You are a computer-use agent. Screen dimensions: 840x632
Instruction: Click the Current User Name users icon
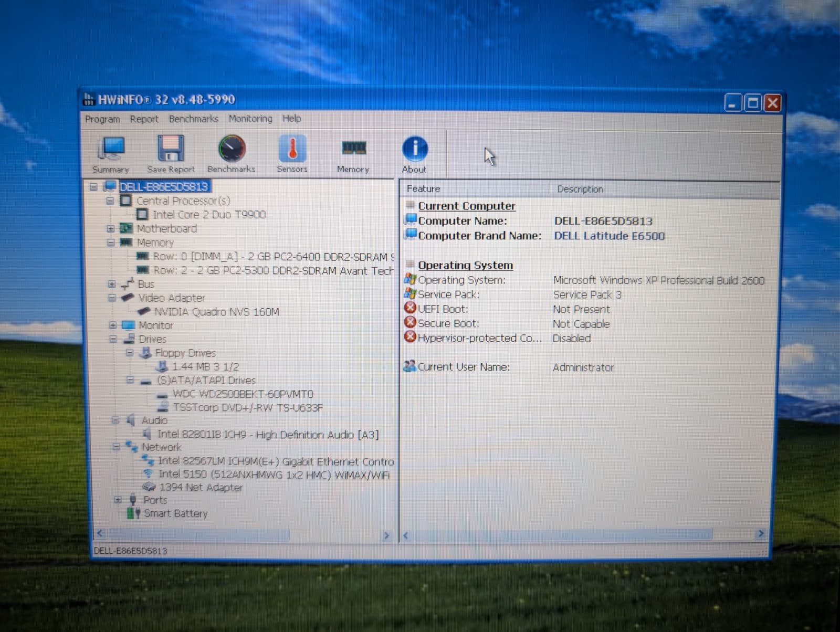click(409, 366)
